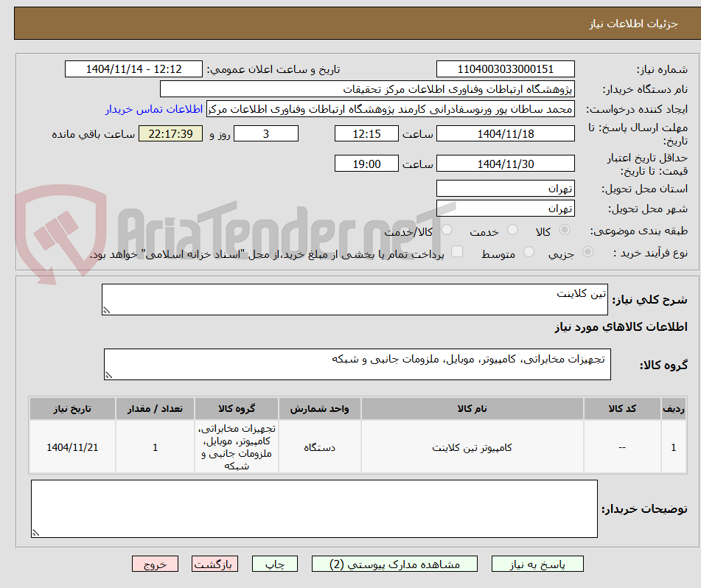The image size is (701, 588).
Task: Click the خروج exit button
Action: tap(155, 564)
